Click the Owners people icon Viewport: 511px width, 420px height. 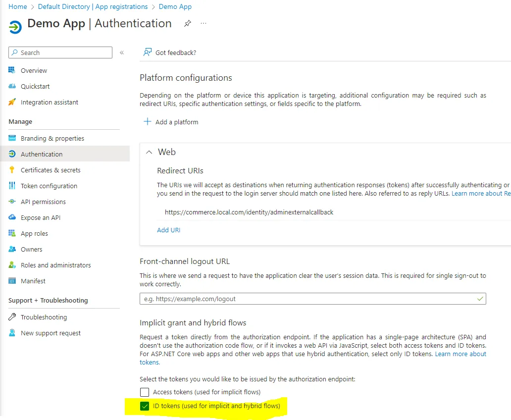pyautogui.click(x=12, y=249)
